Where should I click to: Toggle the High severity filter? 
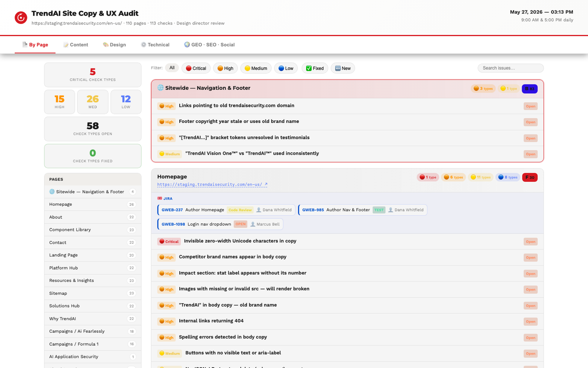(x=226, y=68)
